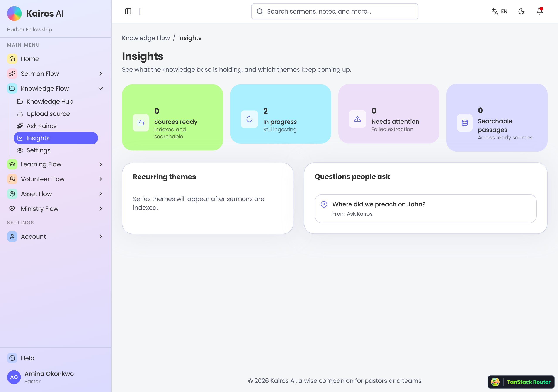Click the Needs attention stat card
558x392 pixels.
coord(389,114)
